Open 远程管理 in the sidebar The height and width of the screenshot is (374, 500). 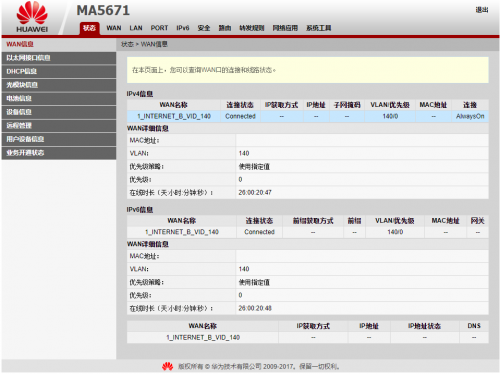tap(59, 126)
